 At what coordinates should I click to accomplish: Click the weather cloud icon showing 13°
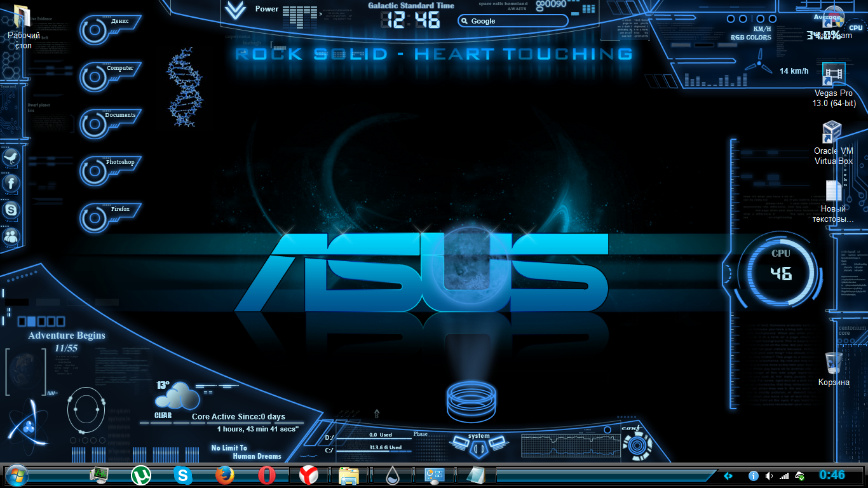177,396
